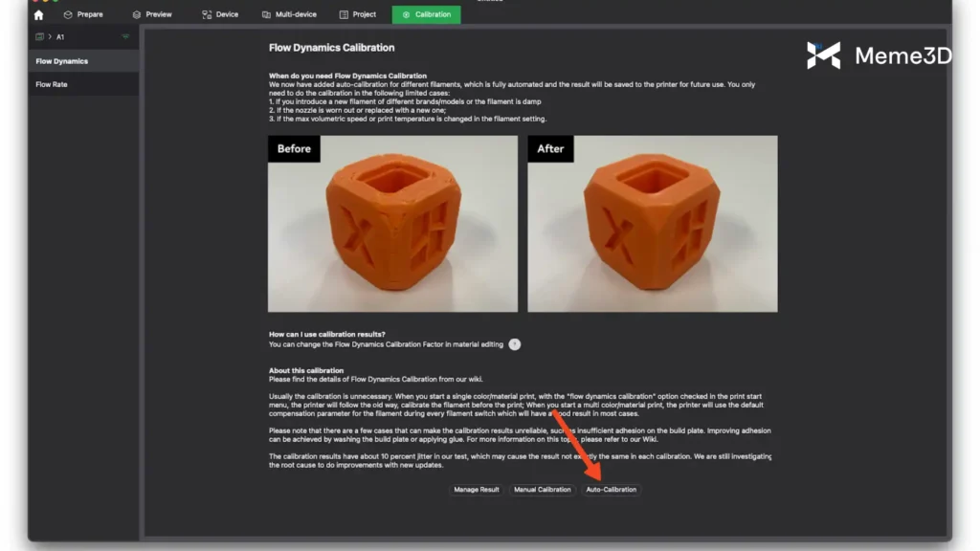
Task: Open the Multi-device tab
Action: coord(290,14)
